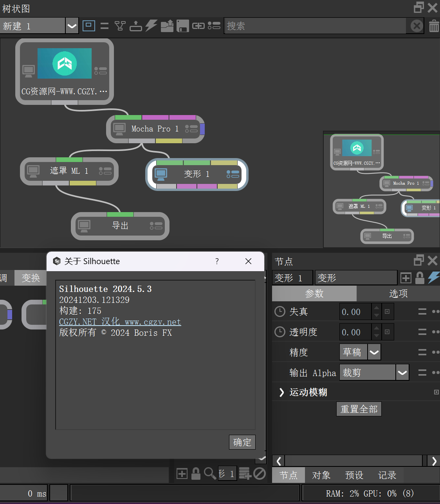Click 确定 in the About dialog
Image resolution: width=440 pixels, height=504 pixels.
pos(242,442)
